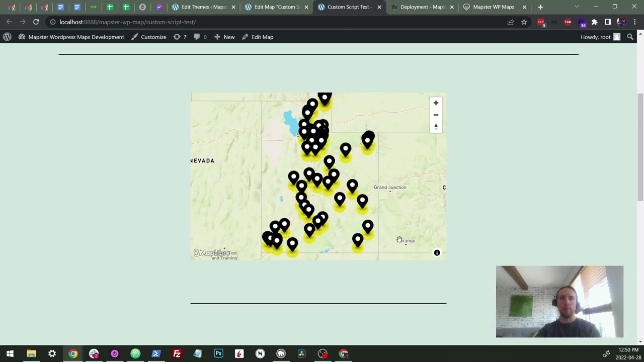
Task: Close the Deployment tab
Action: point(452,7)
